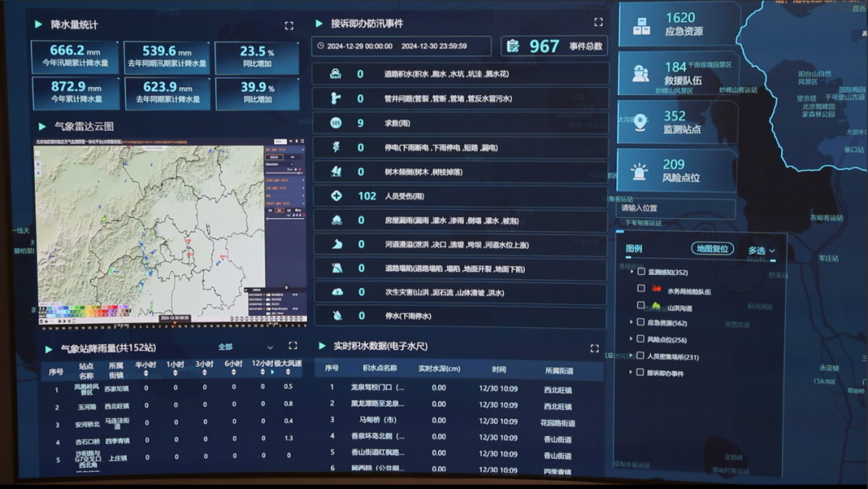Check the 监测感知(352) checkbox
Screen dimensions: 868x489
pos(641,271)
